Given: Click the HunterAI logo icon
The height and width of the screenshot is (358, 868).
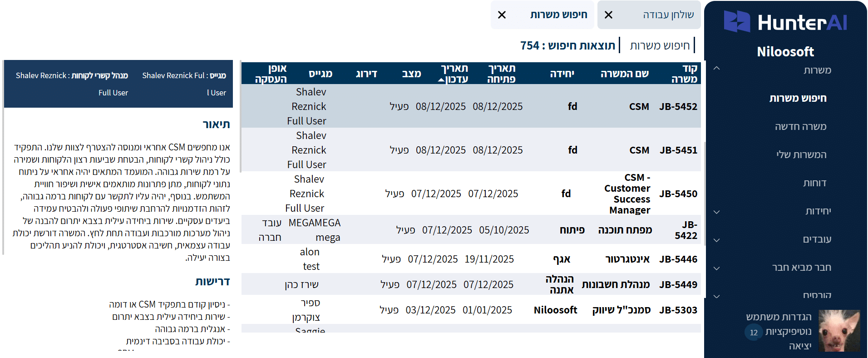Looking at the screenshot, I should 736,21.
